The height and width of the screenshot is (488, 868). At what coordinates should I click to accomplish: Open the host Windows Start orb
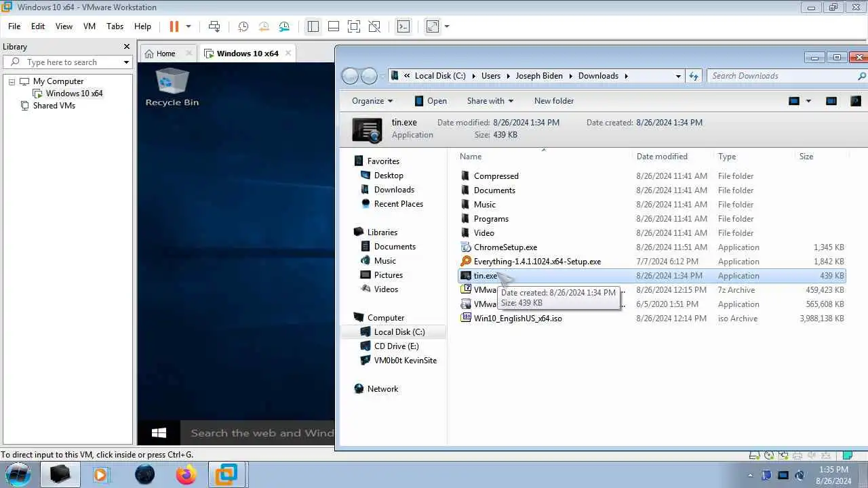(18, 474)
